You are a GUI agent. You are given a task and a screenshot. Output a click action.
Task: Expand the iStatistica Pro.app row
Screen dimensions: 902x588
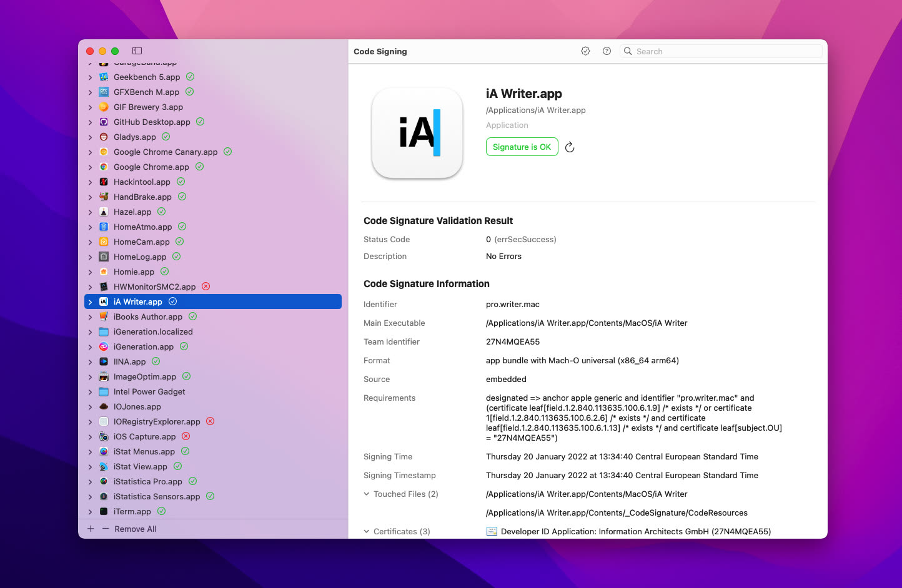pos(90,482)
